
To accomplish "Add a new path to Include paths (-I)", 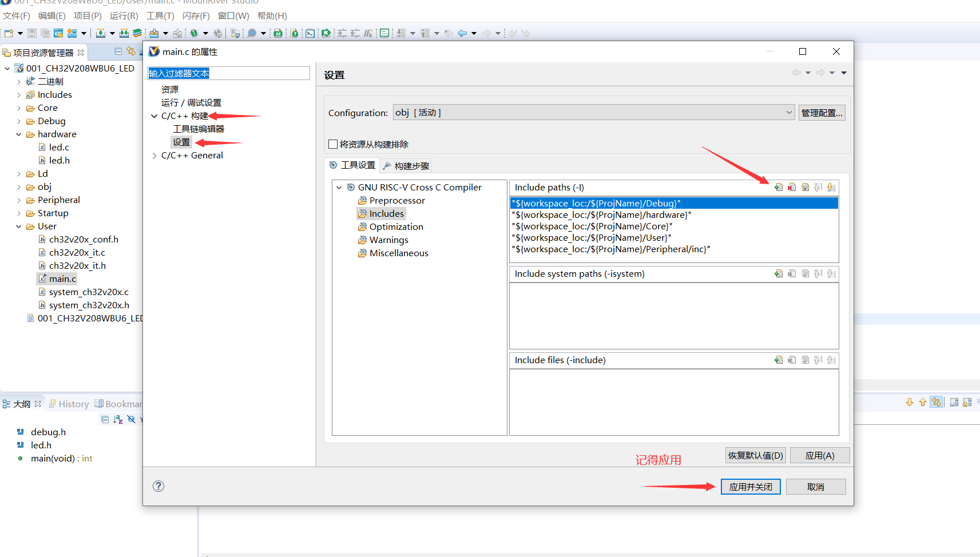I will point(779,187).
